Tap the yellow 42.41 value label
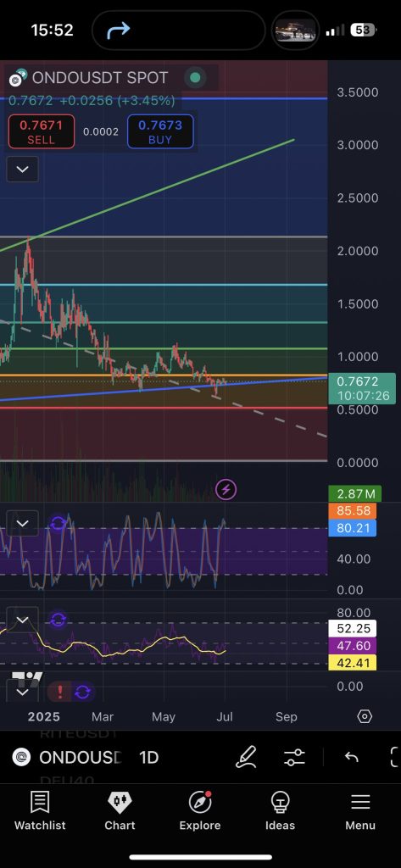The width and height of the screenshot is (401, 868). tap(353, 663)
